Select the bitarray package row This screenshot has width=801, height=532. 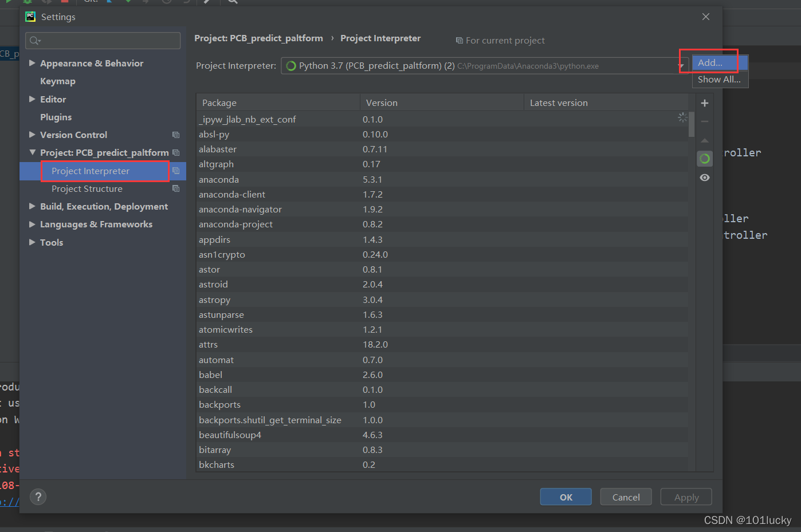pyautogui.click(x=442, y=450)
